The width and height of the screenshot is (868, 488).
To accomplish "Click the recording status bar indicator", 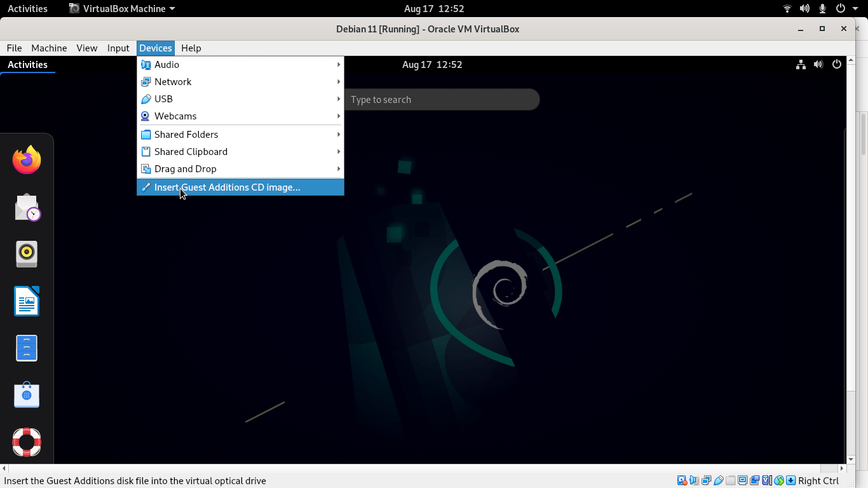I will (x=754, y=480).
